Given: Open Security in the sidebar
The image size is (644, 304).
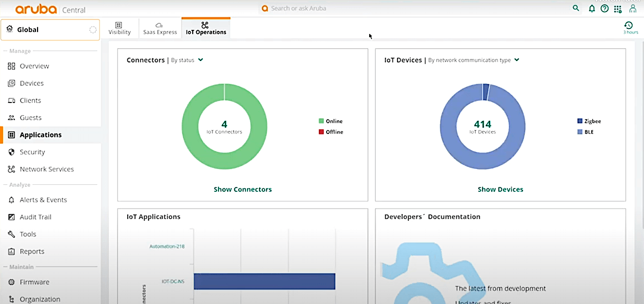Looking at the screenshot, I should [x=32, y=152].
